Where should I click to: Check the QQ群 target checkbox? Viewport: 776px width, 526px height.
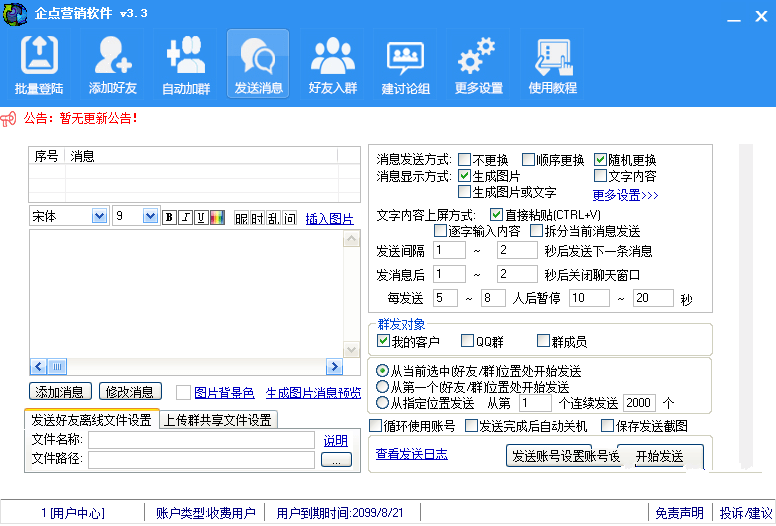(467, 340)
